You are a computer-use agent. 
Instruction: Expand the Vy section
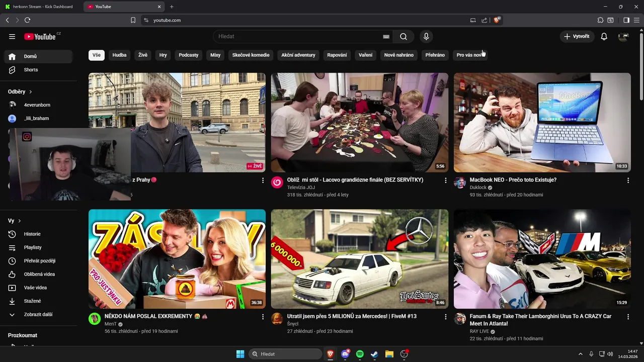(15, 221)
